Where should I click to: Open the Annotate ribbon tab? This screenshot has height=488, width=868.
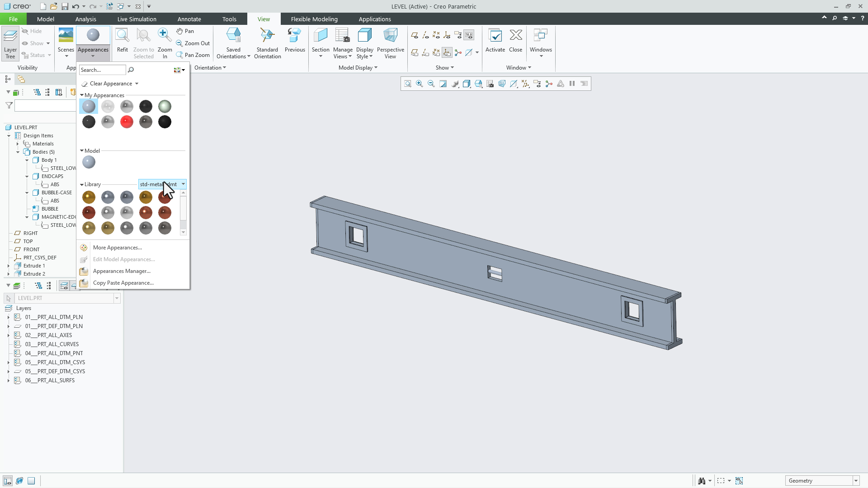click(189, 19)
